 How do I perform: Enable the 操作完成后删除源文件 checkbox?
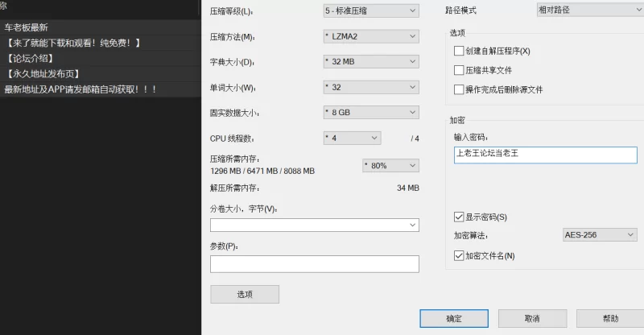click(459, 89)
